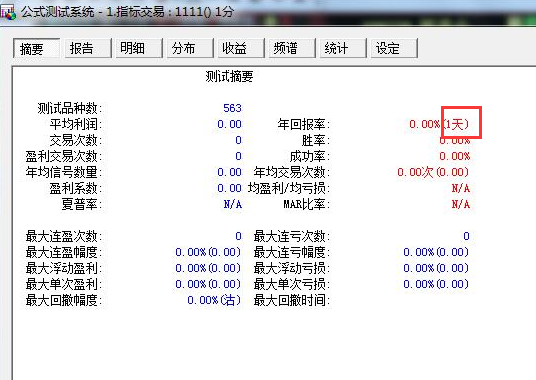Switch to the 摘要 tab
Screen dimensions: 536x380
[x=37, y=48]
